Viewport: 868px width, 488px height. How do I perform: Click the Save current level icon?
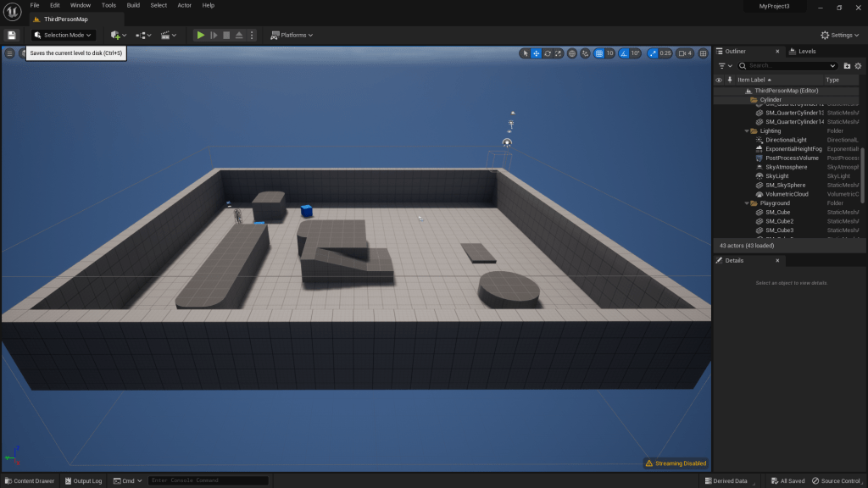(x=11, y=35)
